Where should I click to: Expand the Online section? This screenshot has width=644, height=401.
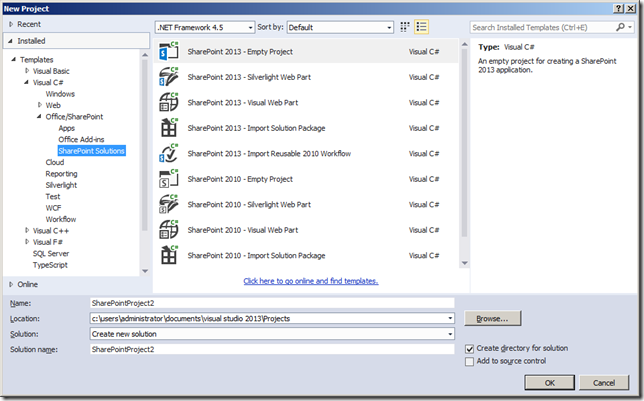pyautogui.click(x=11, y=284)
